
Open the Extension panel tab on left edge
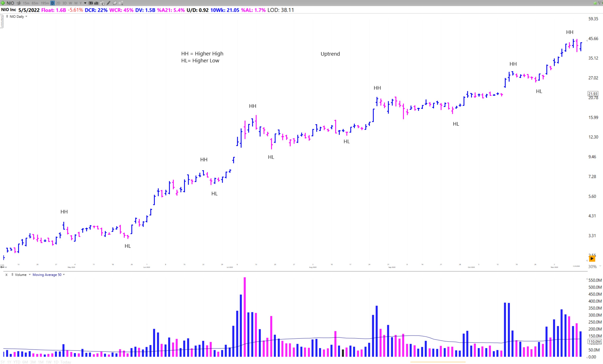[2, 22]
